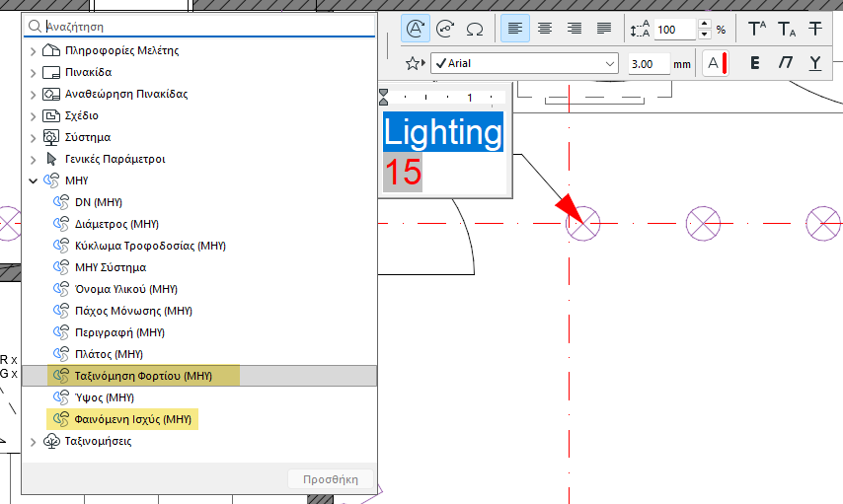Expand Γενικές Παράμετροι group
Image resolution: width=843 pixels, height=504 pixels.
coord(33,160)
